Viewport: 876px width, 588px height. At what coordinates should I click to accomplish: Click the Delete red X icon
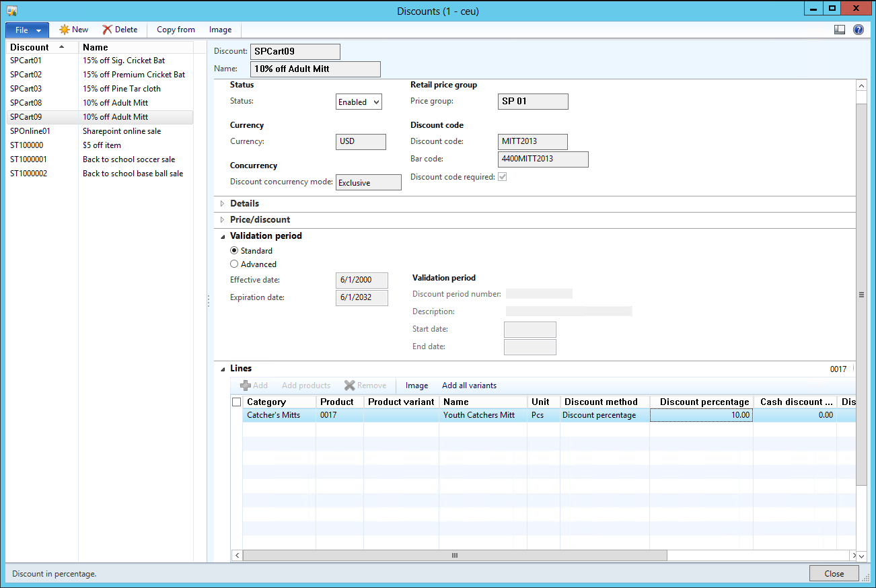tap(107, 30)
